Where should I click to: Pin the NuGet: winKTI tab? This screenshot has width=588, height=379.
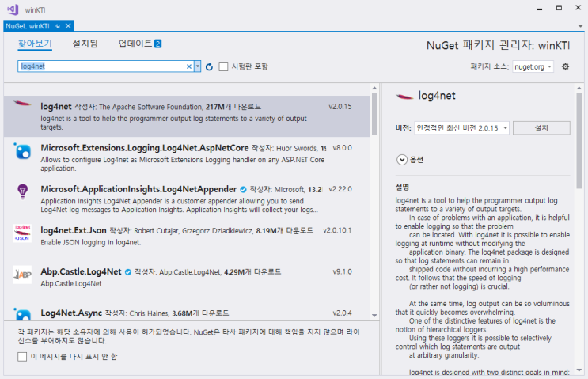(x=57, y=26)
